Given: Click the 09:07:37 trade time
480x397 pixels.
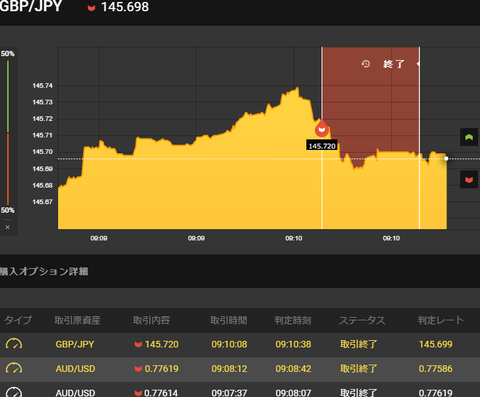Looking at the screenshot, I should tap(229, 393).
